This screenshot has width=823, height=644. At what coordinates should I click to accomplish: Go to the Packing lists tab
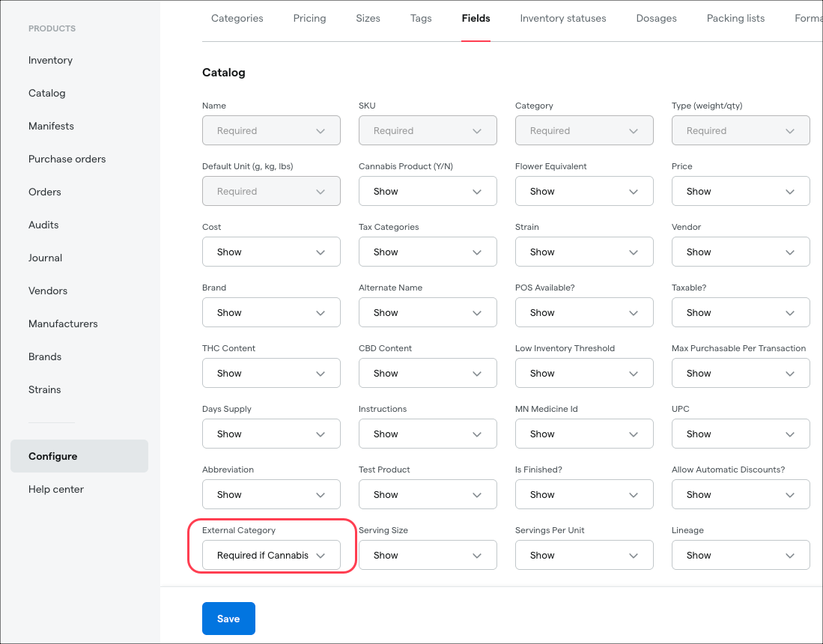pyautogui.click(x=735, y=19)
